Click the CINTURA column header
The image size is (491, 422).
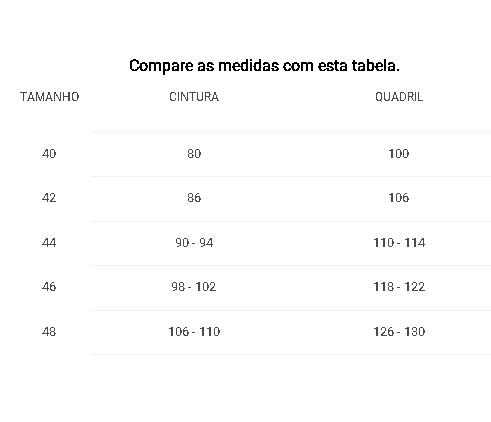pyautogui.click(x=194, y=97)
